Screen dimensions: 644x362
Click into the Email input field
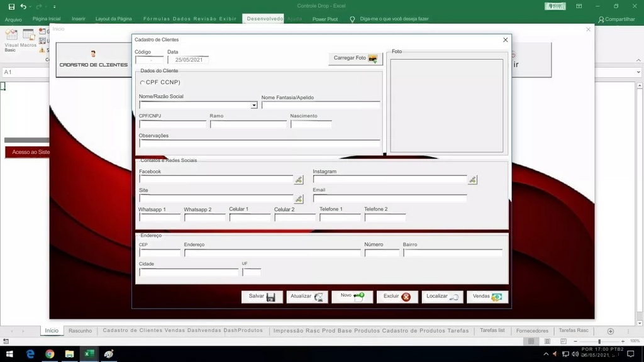tap(390, 199)
